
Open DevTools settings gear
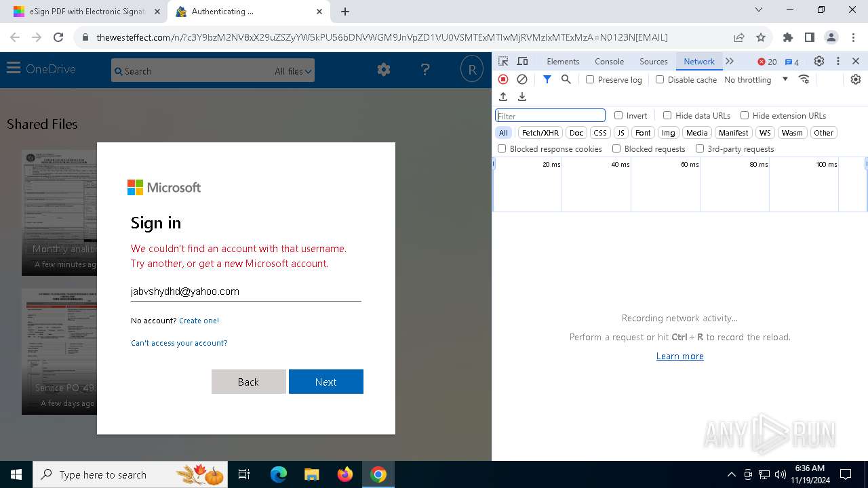[819, 61]
